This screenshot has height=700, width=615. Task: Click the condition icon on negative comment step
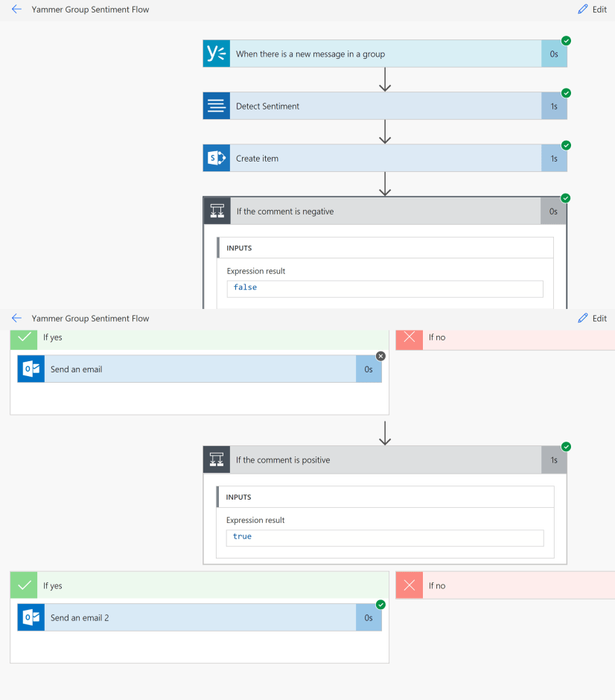click(217, 211)
